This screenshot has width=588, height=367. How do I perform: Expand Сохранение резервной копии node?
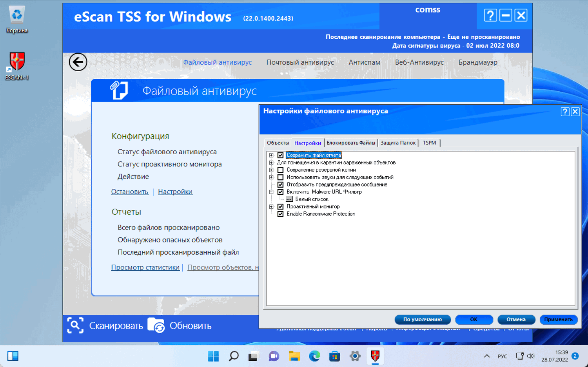pos(271,170)
